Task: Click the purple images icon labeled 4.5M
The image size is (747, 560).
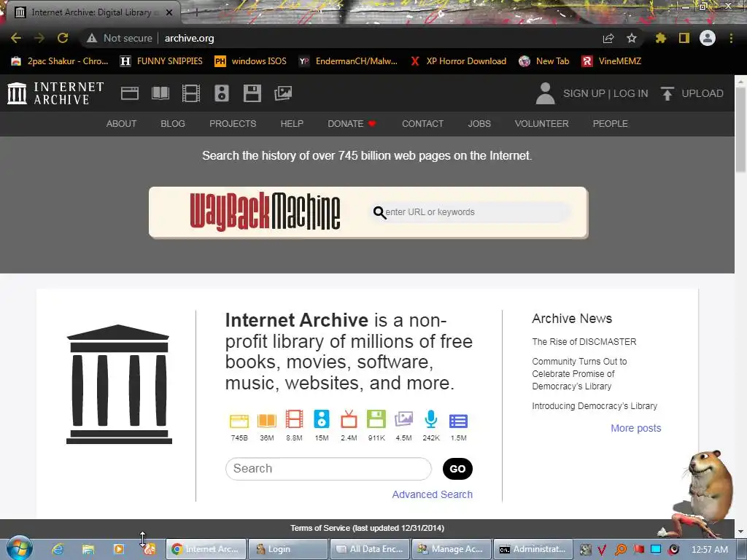Action: pyautogui.click(x=403, y=419)
